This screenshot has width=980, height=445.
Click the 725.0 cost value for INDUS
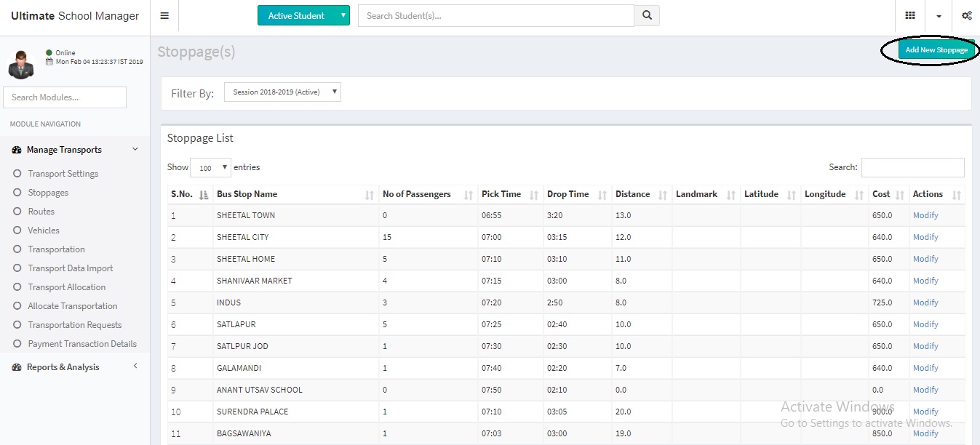pos(883,302)
